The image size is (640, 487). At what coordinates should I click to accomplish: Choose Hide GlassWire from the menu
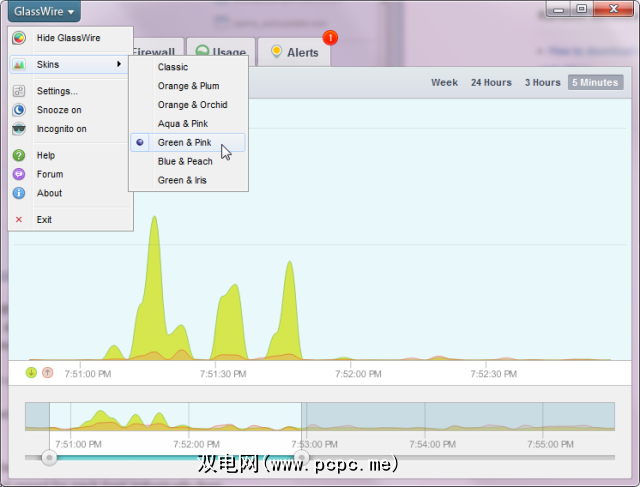(69, 38)
